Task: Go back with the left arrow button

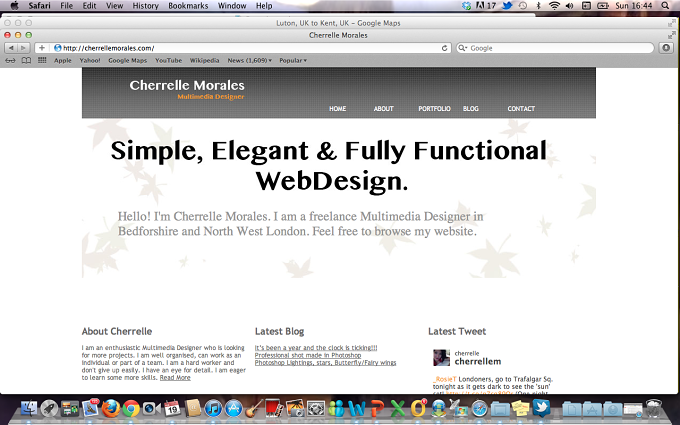Action: 11,48
